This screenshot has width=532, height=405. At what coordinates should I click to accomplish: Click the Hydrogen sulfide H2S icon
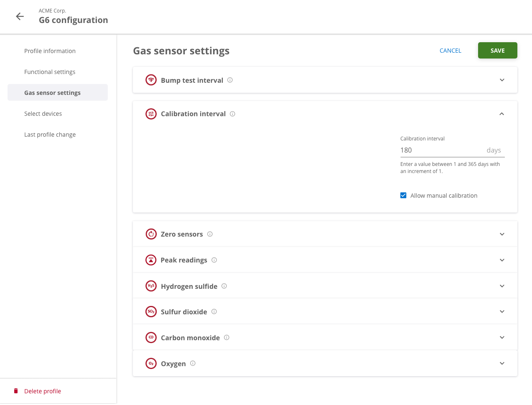(151, 286)
